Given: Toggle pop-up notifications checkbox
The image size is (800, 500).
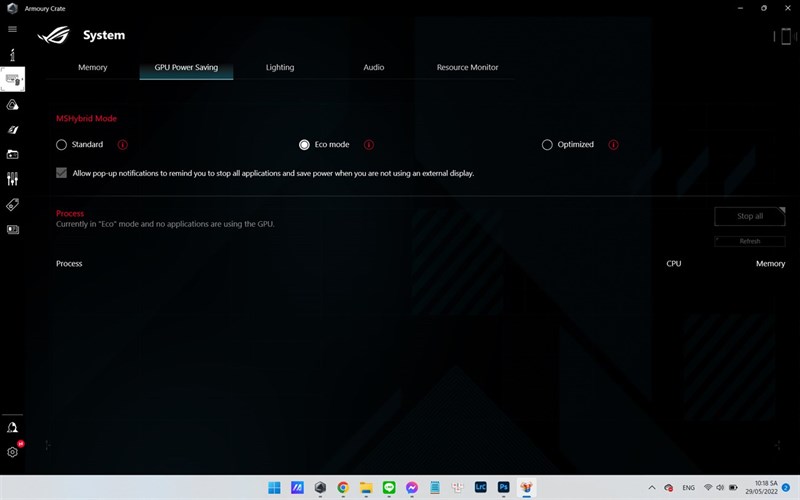Looking at the screenshot, I should pyautogui.click(x=61, y=173).
